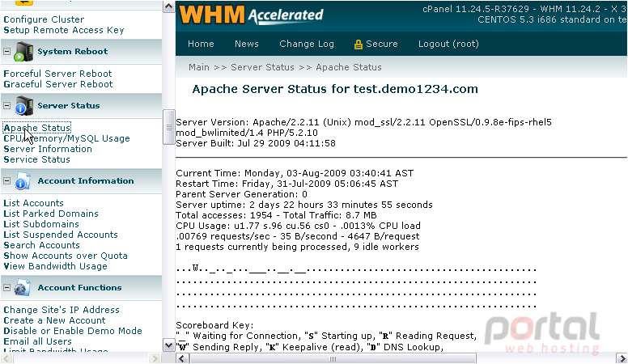Open List Subdomains
Image resolution: width=628 pixels, height=364 pixels.
(41, 224)
